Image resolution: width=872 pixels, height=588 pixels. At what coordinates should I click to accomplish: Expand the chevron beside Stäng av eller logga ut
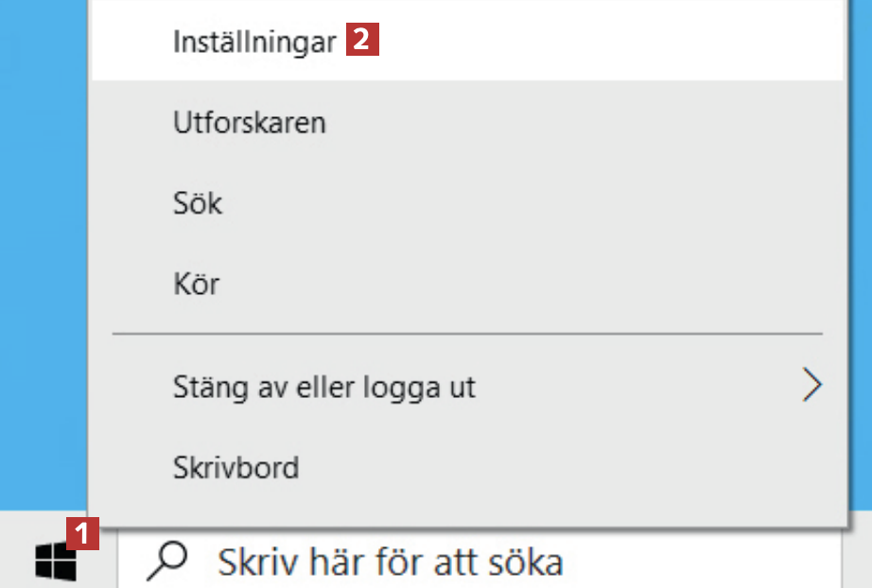coord(811,386)
